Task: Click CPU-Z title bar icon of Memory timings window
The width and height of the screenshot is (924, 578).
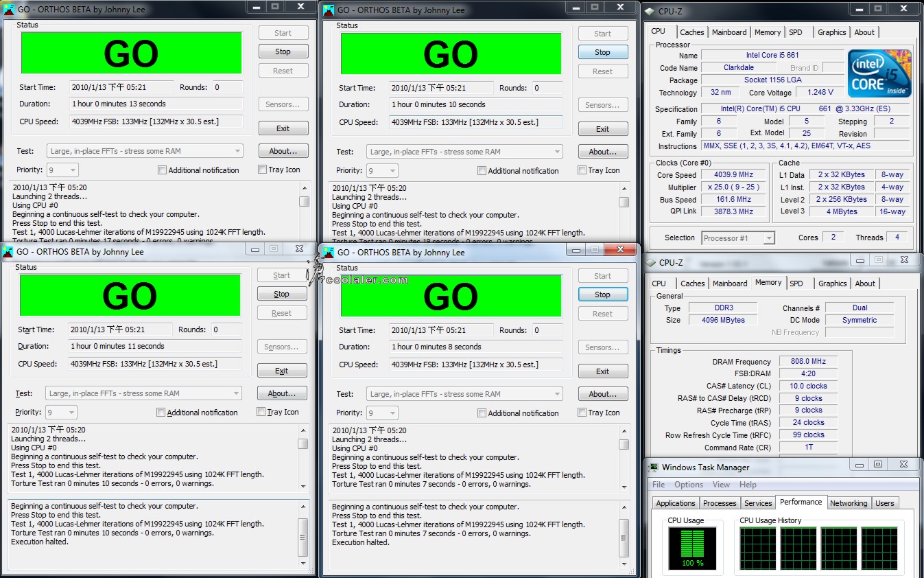Action: [x=650, y=262]
